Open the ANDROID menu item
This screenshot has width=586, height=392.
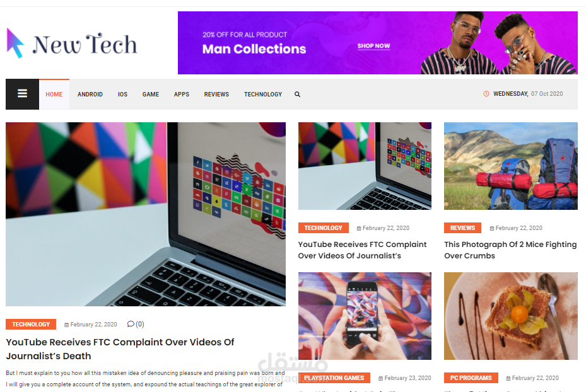click(x=90, y=95)
